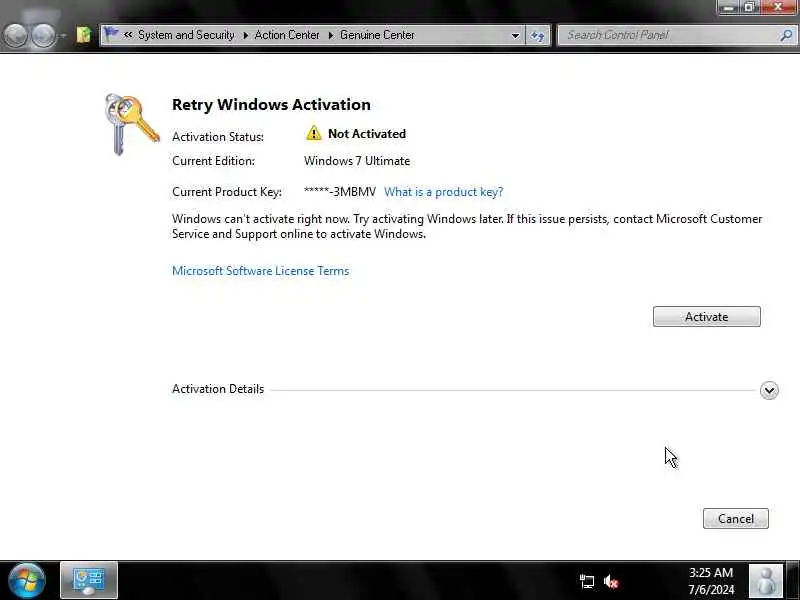Click the *****-3MBMV product key text
Viewport: 800px width, 600px height.
[x=340, y=192]
